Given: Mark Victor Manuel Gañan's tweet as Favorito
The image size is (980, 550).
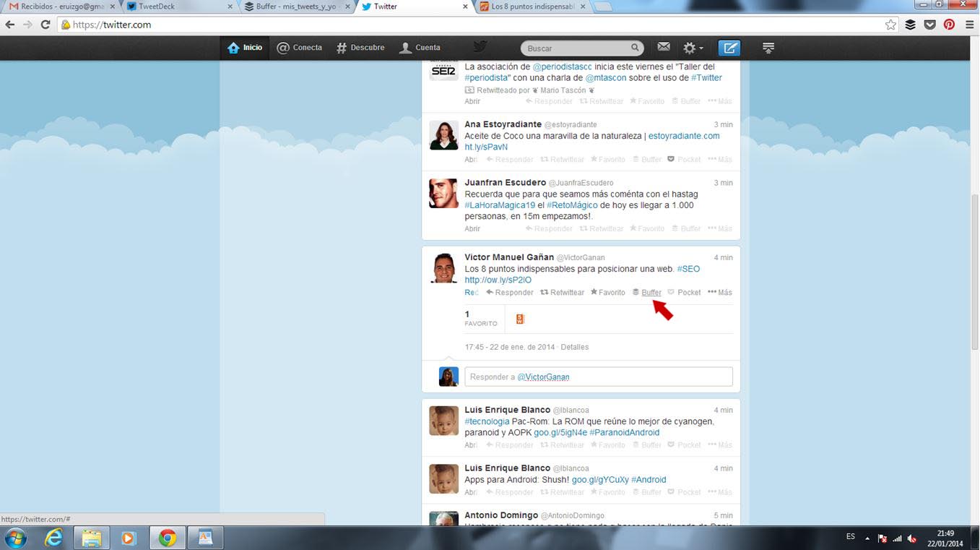Looking at the screenshot, I should click(x=607, y=293).
